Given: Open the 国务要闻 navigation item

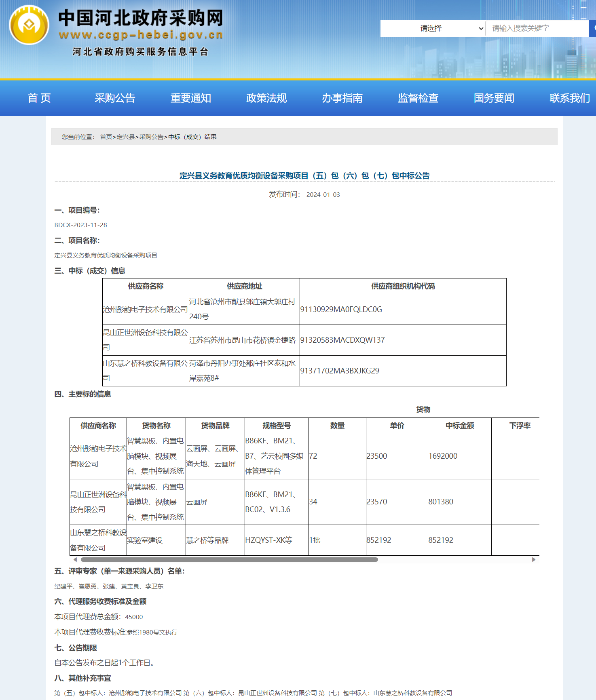Looking at the screenshot, I should click(494, 98).
